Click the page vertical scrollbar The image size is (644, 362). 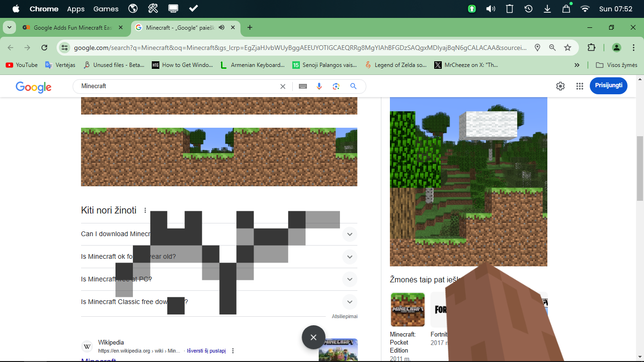click(x=640, y=170)
